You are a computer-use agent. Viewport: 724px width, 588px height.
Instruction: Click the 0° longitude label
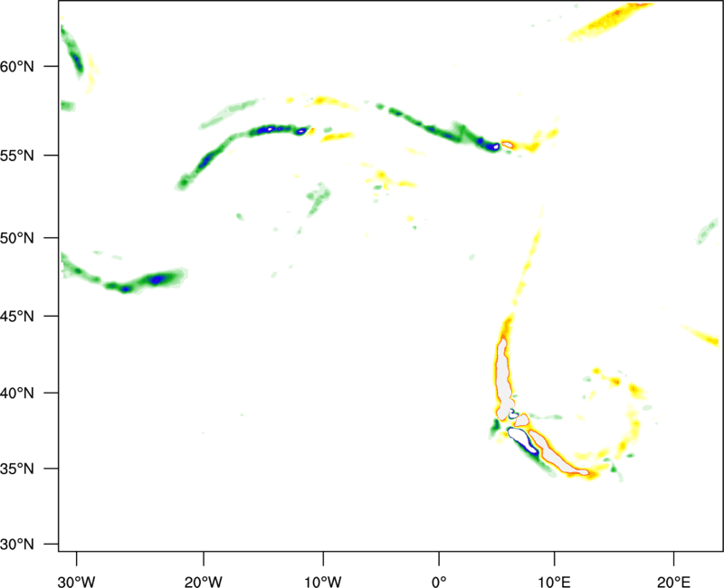[439, 582]
